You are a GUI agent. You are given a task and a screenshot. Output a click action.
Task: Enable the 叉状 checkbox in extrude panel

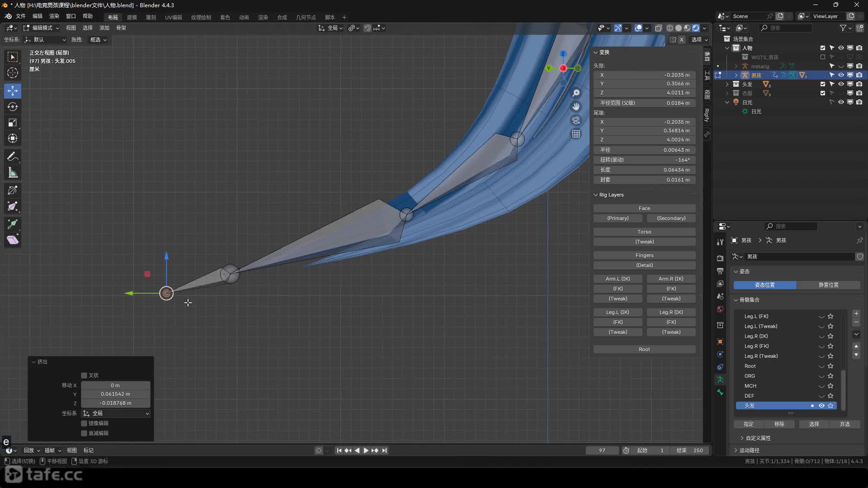(x=84, y=375)
